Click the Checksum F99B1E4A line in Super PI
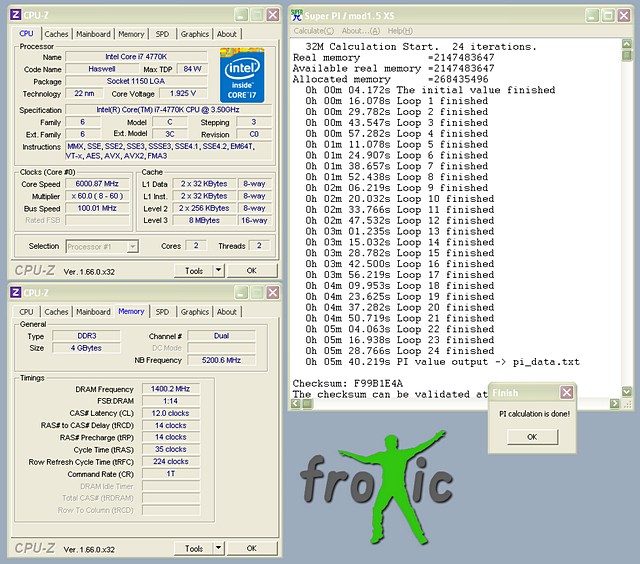Image resolution: width=640 pixels, height=564 pixels. point(348,384)
